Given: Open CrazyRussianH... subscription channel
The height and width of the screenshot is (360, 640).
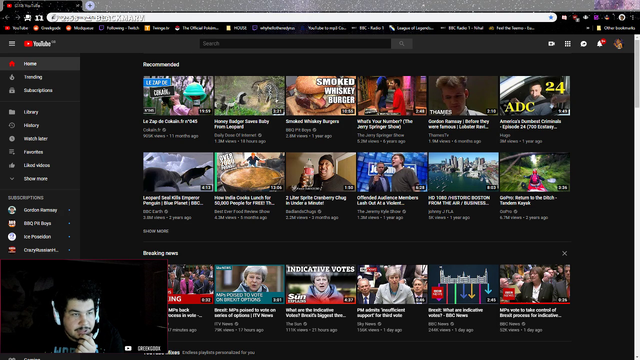Looking at the screenshot, I should point(40,250).
